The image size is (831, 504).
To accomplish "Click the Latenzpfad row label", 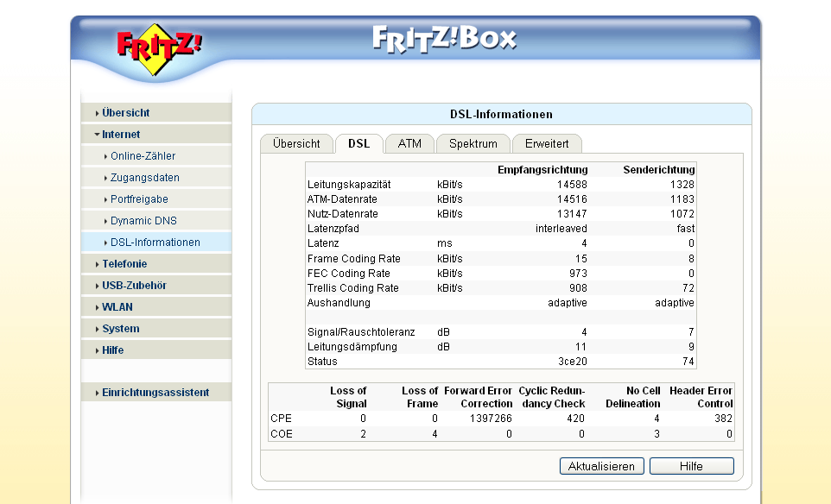I will click(333, 229).
